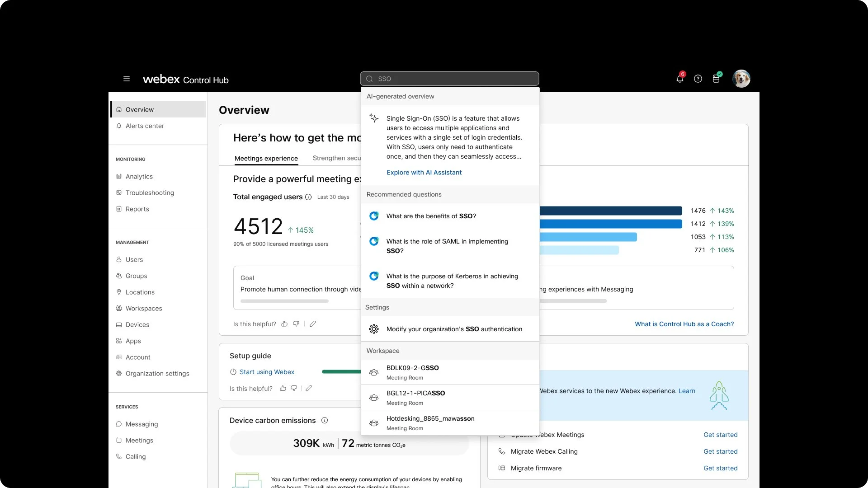Click What is Control Hub as a Coach link
Screen dimensions: 868x488
[x=684, y=324]
